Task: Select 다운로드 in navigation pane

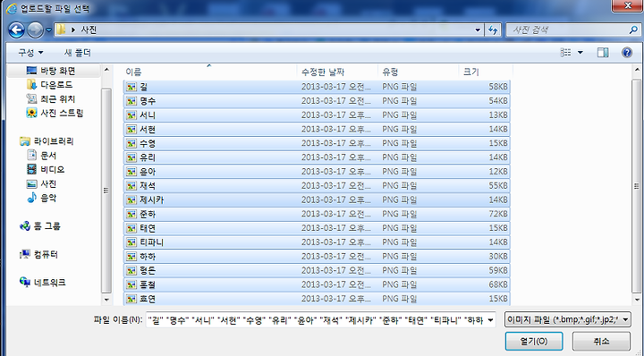Action: [x=50, y=85]
